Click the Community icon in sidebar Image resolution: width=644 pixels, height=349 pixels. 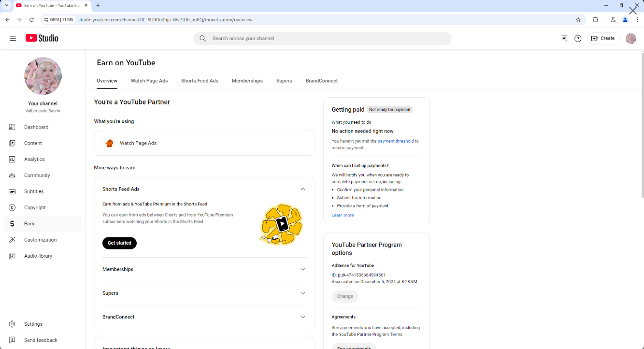click(x=12, y=175)
